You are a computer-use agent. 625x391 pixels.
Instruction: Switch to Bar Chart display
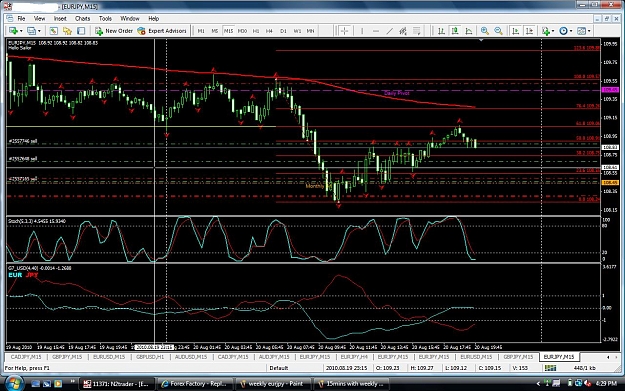tap(441, 31)
